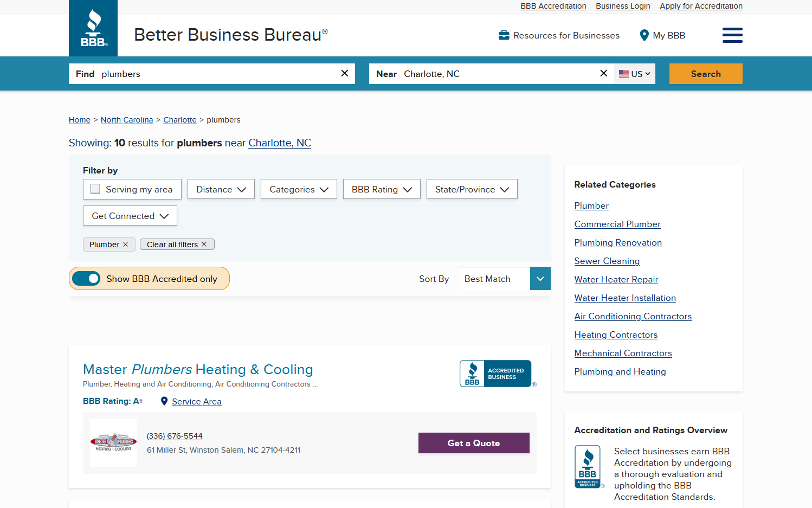The height and width of the screenshot is (508, 812).
Task: Click the My BBB location pin icon
Action: pos(644,35)
